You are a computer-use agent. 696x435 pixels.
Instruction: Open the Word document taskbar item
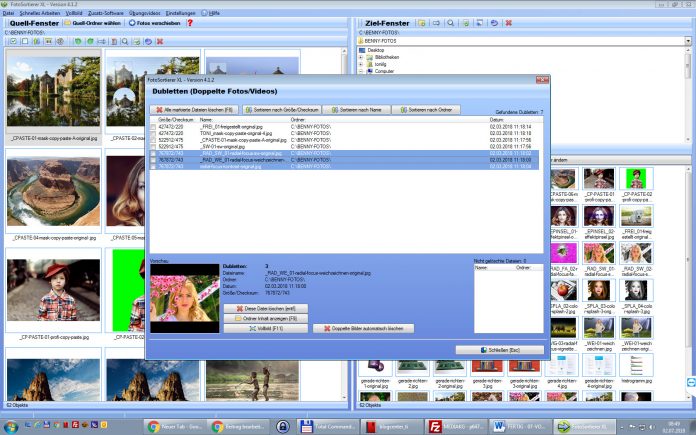click(x=521, y=427)
